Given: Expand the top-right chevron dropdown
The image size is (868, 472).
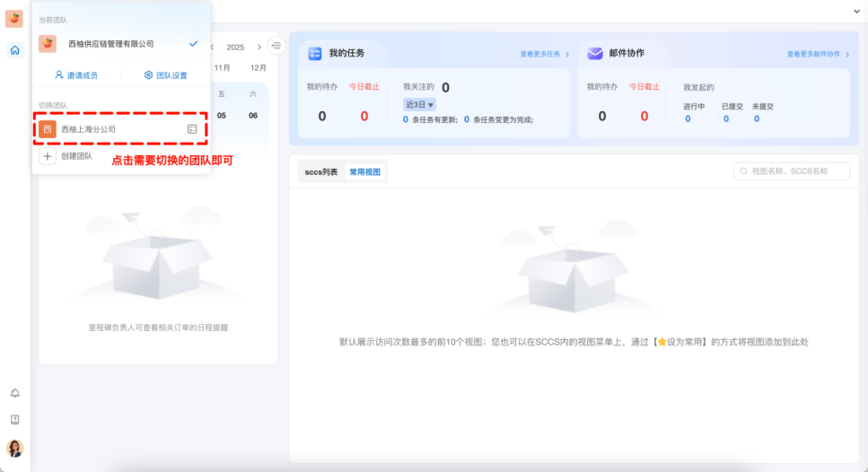Looking at the screenshot, I should tap(856, 11).
